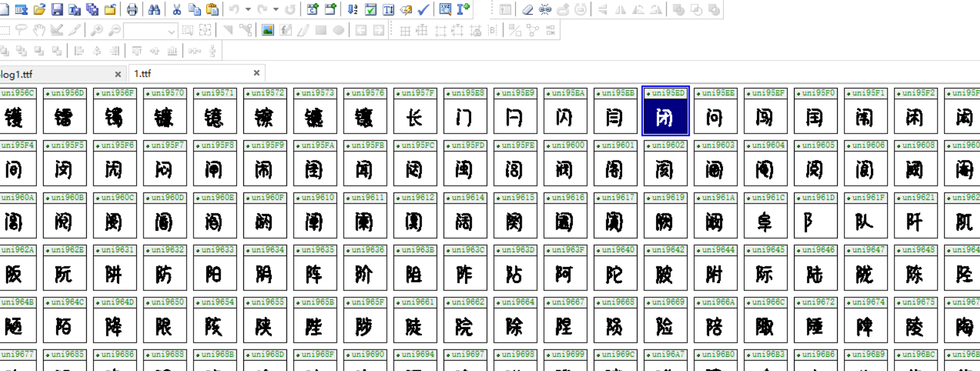980x371 pixels.
Task: Click the blue checkmark validate icon
Action: click(x=424, y=9)
